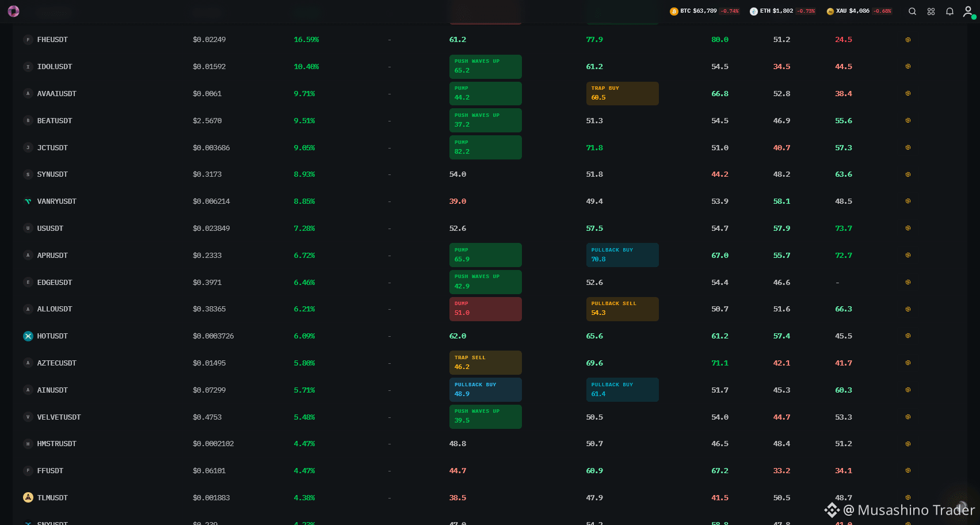Open the notifications bell
The width and height of the screenshot is (980, 525).
(950, 11)
